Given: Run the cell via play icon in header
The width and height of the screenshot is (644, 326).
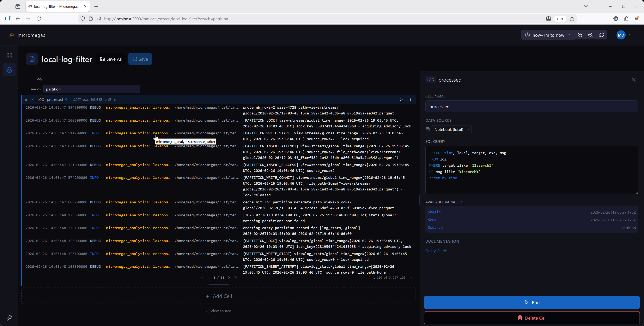Looking at the screenshot, I should click(x=401, y=99).
